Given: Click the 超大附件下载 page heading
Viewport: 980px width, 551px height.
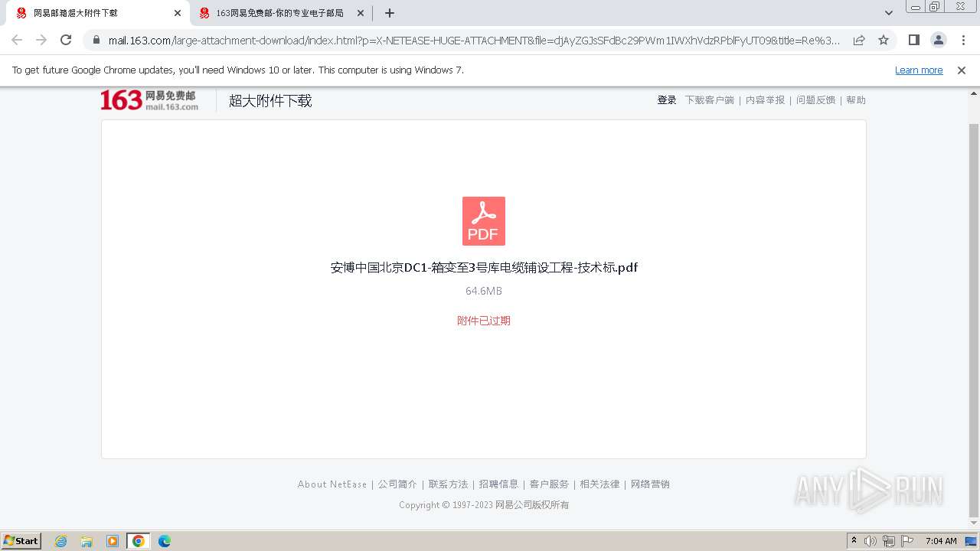Looking at the screenshot, I should [x=270, y=101].
